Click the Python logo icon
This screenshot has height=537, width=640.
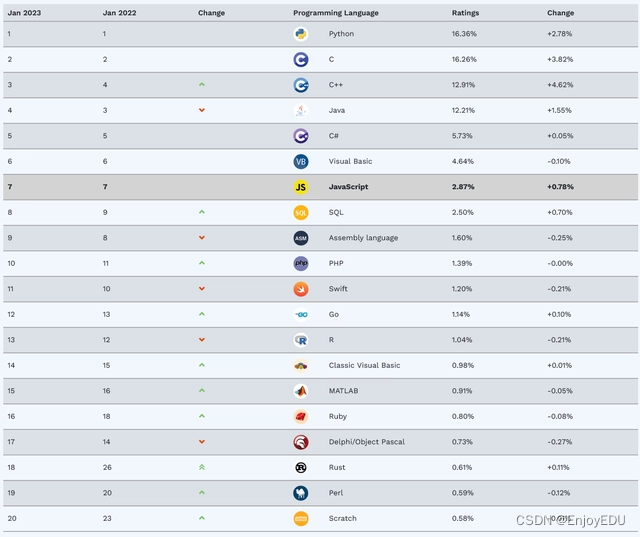coord(301,34)
